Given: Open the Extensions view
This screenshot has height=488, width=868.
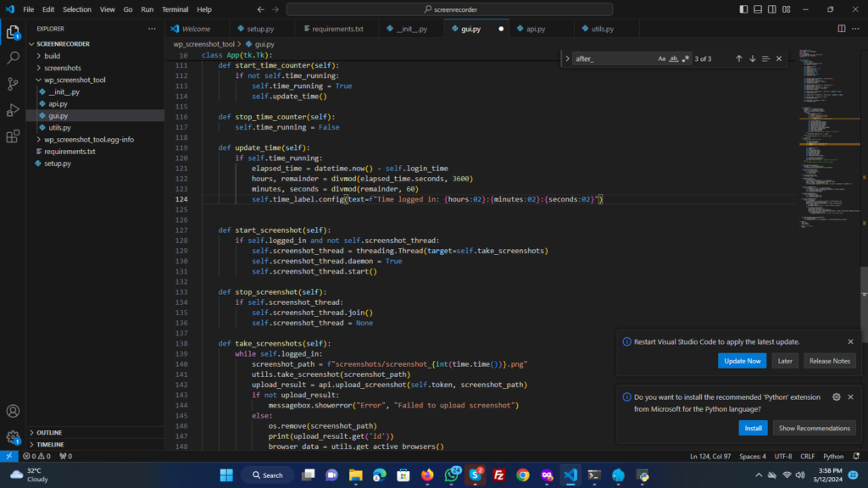Looking at the screenshot, I should pos(13,136).
